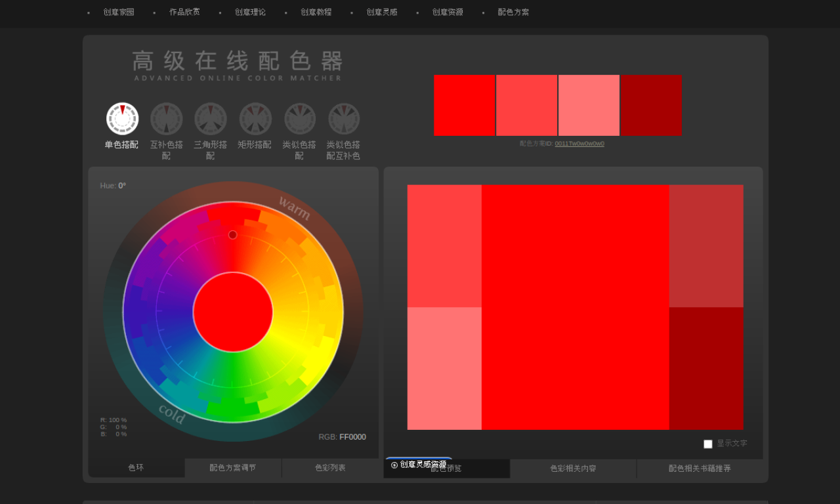Click 创意教程 navigation link
This screenshot has width=840, height=504.
(316, 12)
